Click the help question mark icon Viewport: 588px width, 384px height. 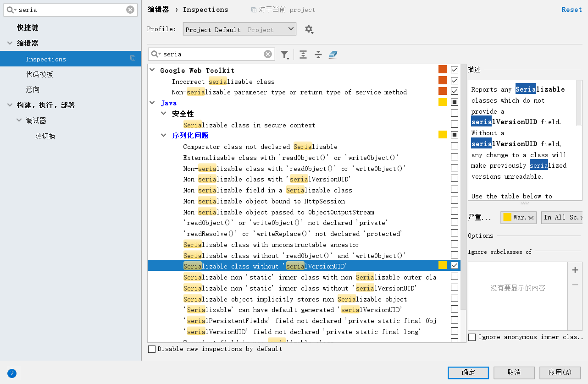pos(12,373)
